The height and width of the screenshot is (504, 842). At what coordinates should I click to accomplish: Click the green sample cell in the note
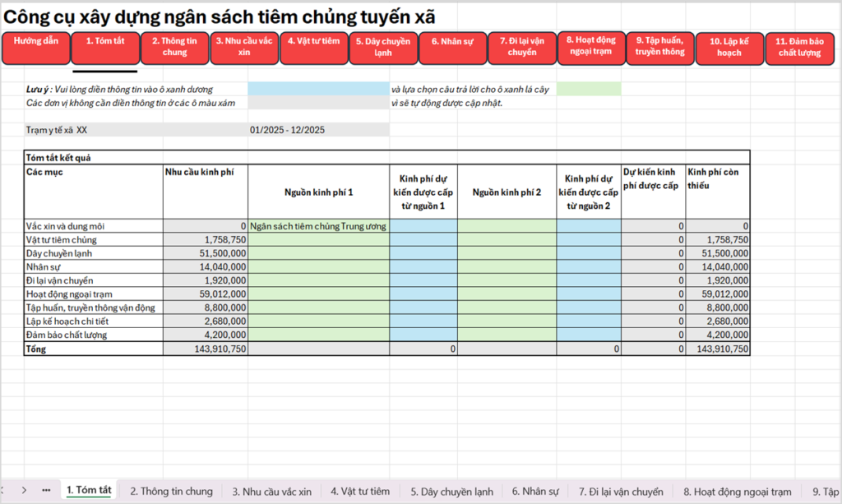[588, 89]
